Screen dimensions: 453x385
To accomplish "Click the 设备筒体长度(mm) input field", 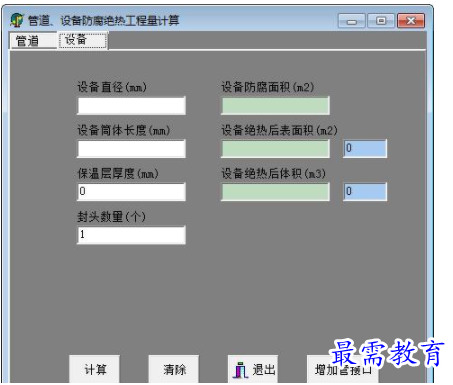I will click(131, 149).
